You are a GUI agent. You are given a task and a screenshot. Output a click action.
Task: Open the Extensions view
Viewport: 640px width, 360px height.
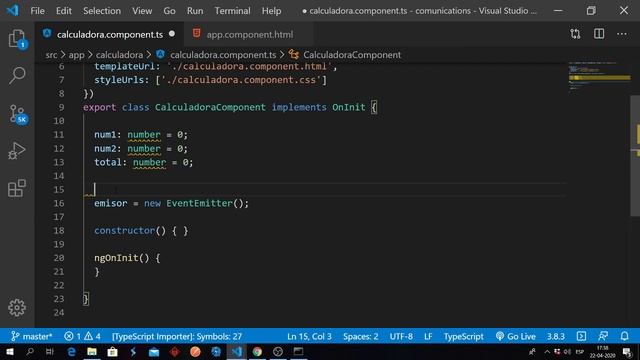[x=17, y=188]
